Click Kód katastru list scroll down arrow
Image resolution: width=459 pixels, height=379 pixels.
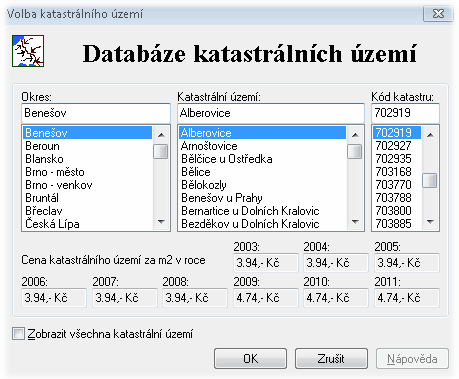point(430,222)
